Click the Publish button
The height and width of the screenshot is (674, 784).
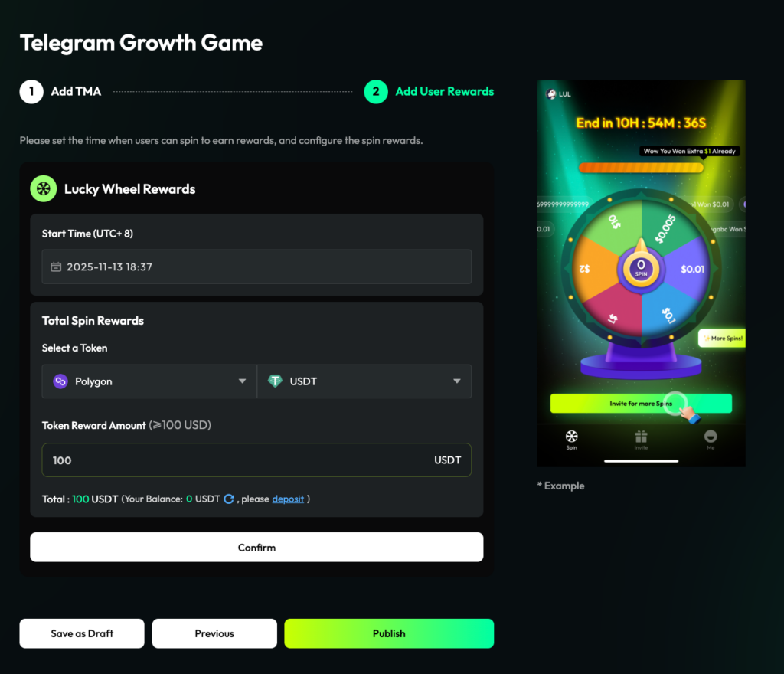click(x=389, y=633)
